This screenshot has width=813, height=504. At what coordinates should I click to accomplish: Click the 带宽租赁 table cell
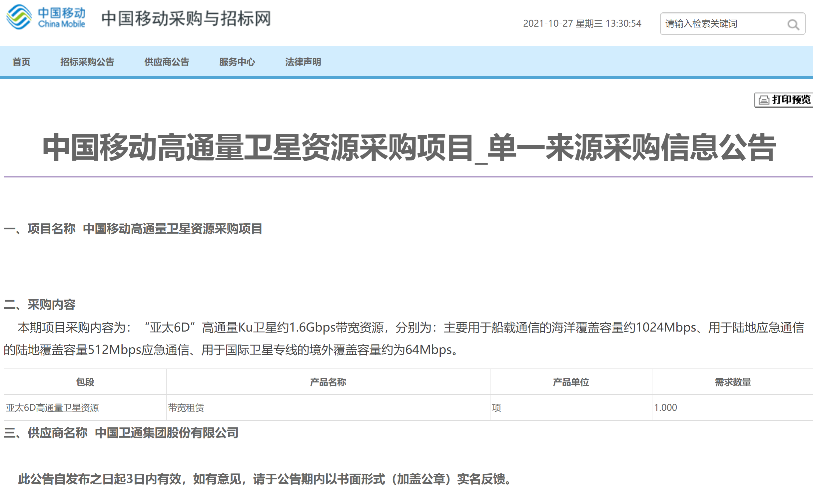328,408
